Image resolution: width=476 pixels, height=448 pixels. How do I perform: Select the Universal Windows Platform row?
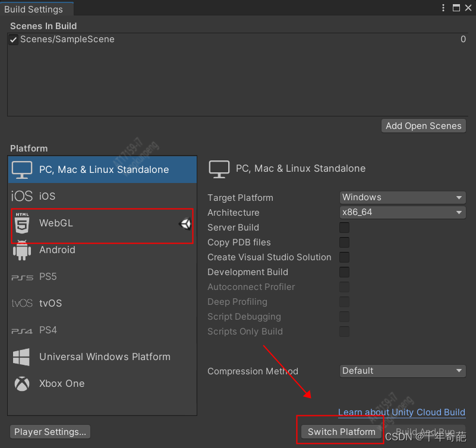(x=102, y=356)
